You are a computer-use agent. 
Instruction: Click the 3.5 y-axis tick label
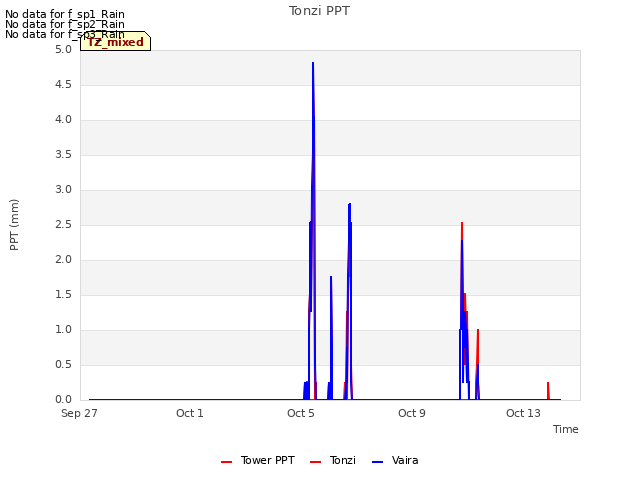coord(63,155)
